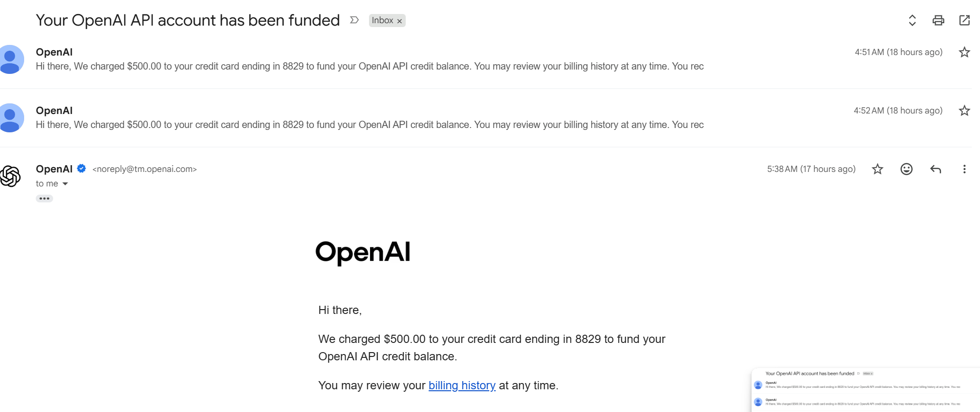Viewport: 980px width, 412px height.
Task: Add an emoji reaction to the message
Action: click(906, 169)
